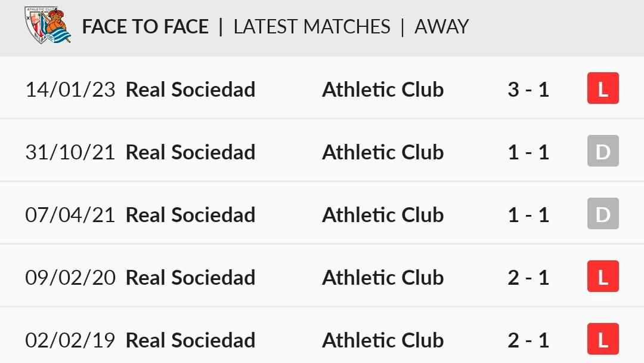Click the grey D badge for 07/04/21
644x363 pixels.
(x=603, y=214)
